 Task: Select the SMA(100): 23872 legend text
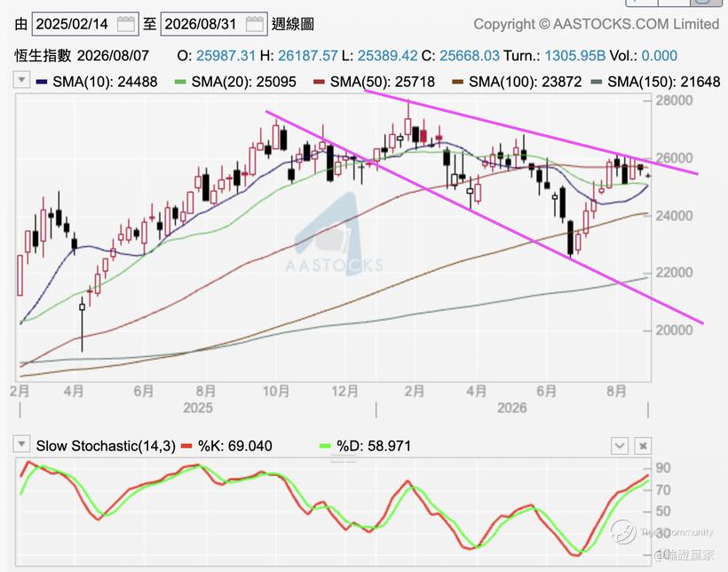click(525, 82)
